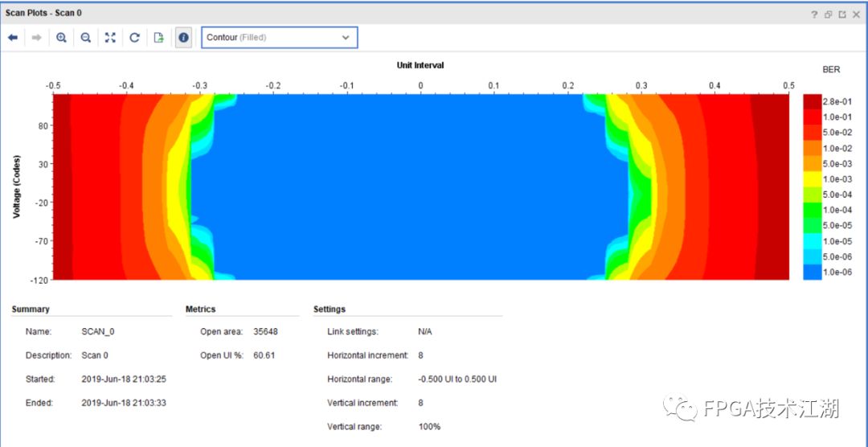Click the SCAN_0 name value

(x=98, y=331)
